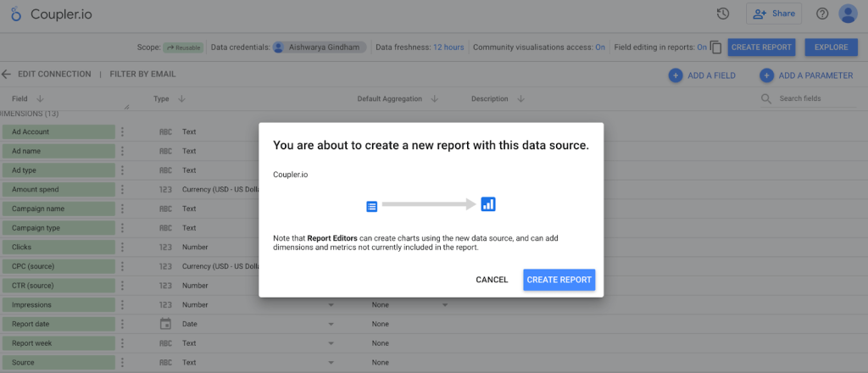Viewport: 868px width, 373px height.
Task: Expand Impressions default aggregation dropdown
Action: coord(444,305)
